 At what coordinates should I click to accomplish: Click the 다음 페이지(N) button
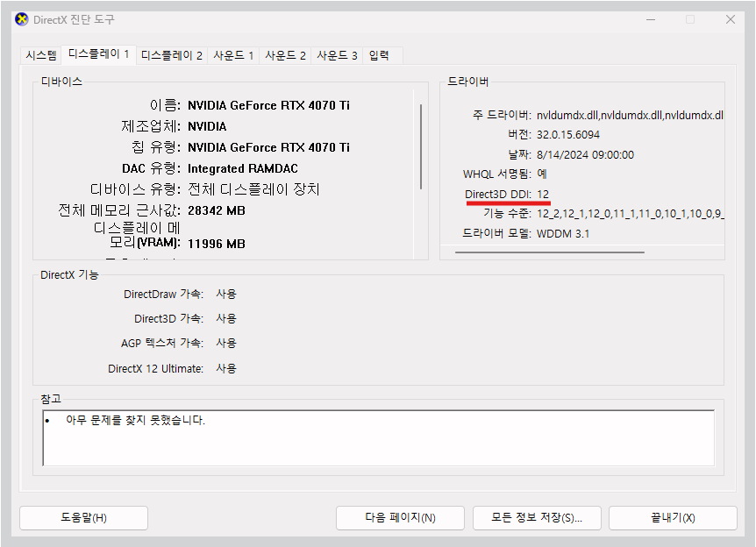point(400,517)
